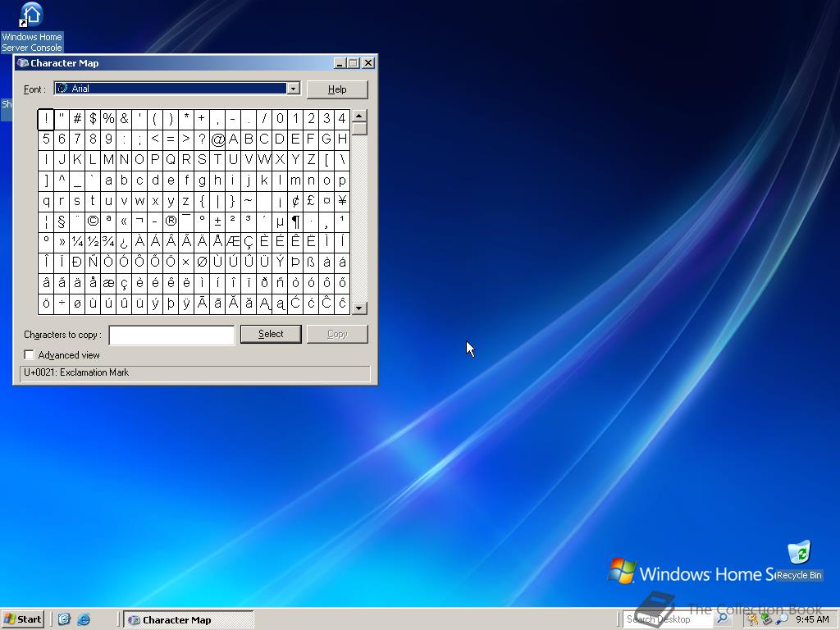Select the sharp s ß character

click(x=311, y=262)
